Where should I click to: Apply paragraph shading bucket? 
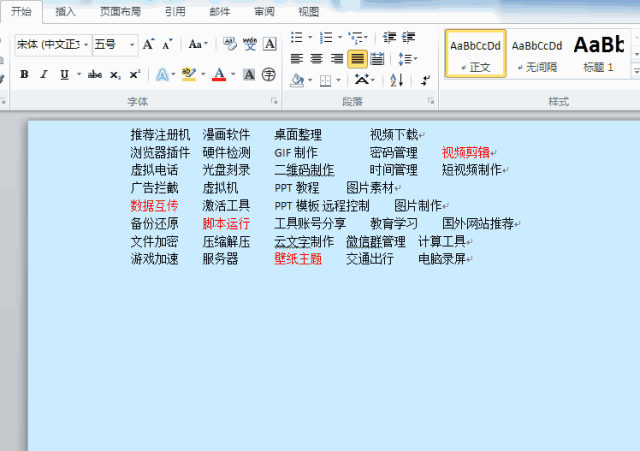pos(298,80)
